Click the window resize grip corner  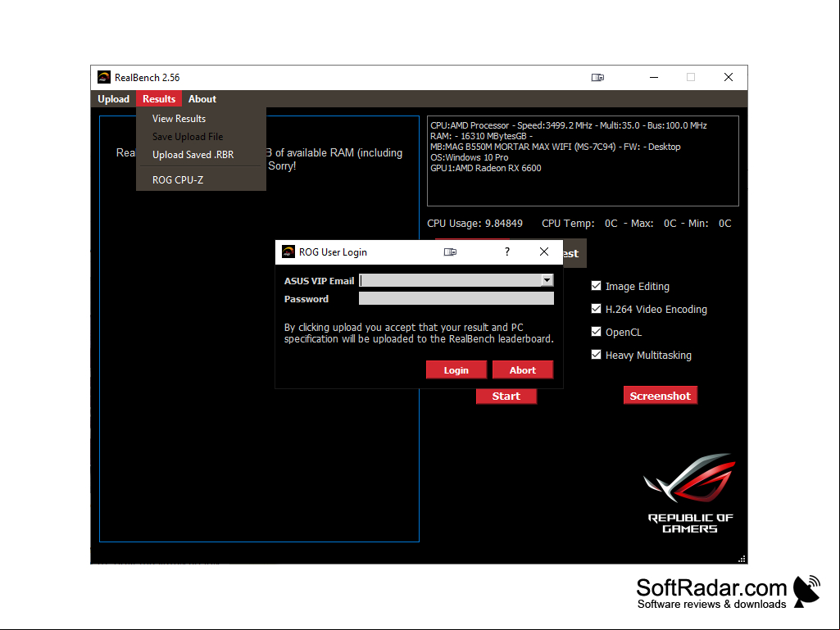tap(742, 559)
